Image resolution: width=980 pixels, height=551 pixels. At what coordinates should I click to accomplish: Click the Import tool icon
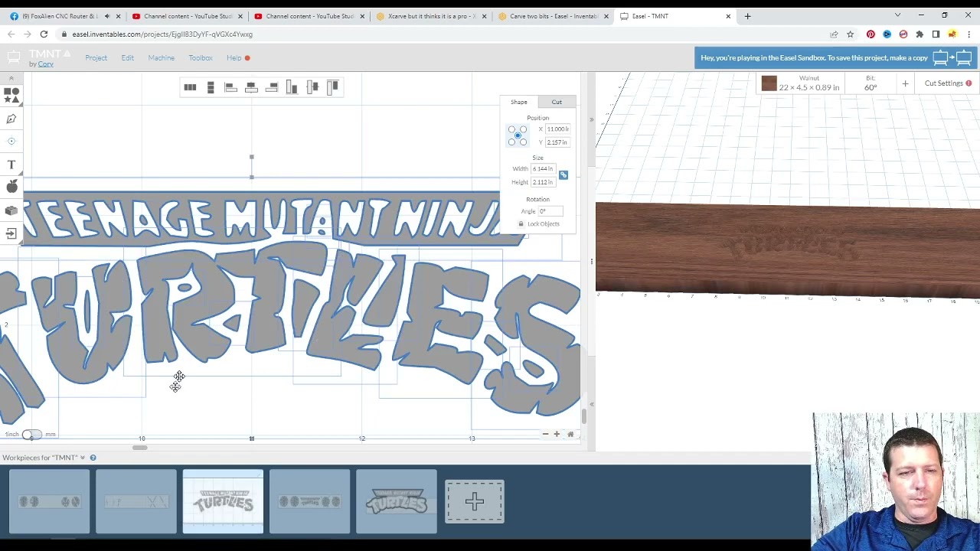click(x=11, y=233)
